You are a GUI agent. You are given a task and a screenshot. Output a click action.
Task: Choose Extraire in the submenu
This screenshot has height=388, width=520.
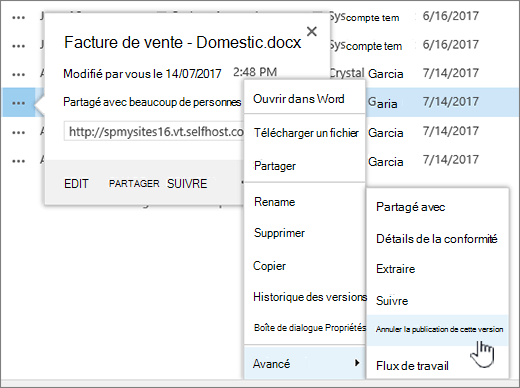(437, 269)
